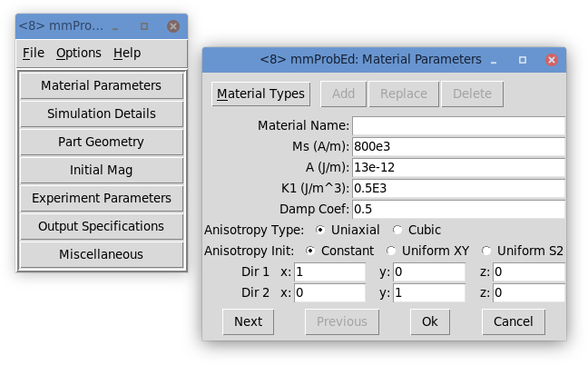
Task: Click the Initial Mag button
Action: tap(101, 171)
